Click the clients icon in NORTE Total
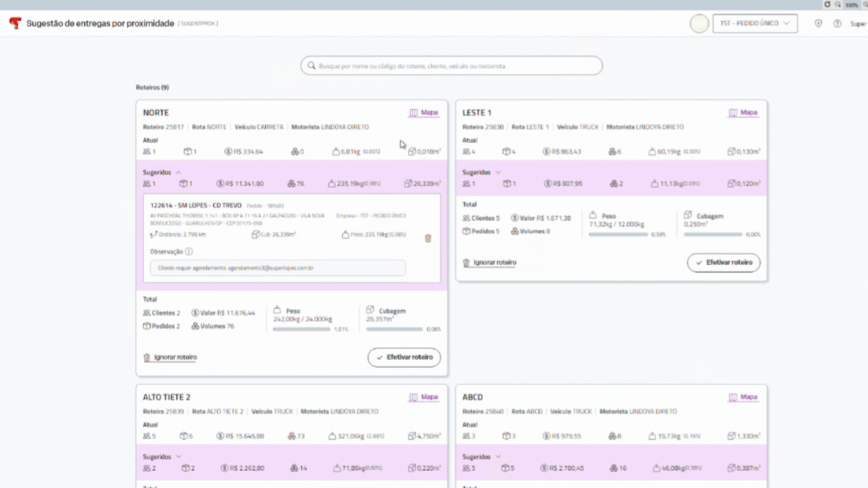 click(x=147, y=313)
